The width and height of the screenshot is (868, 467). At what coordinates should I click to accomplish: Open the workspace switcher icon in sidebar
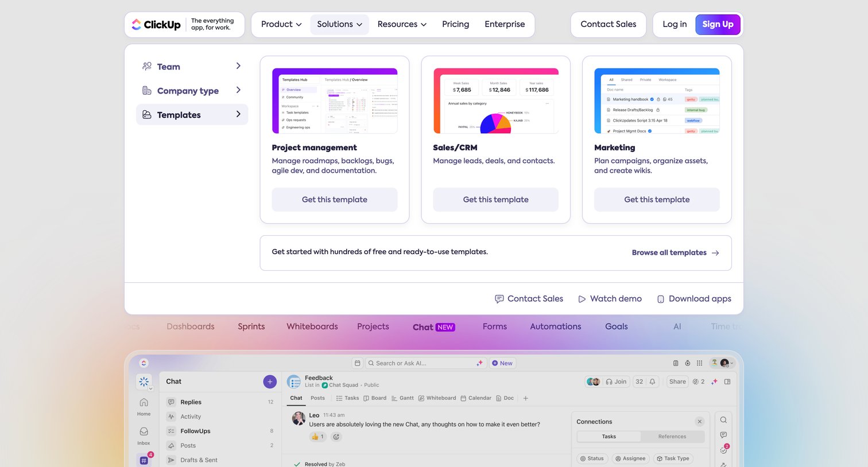click(144, 382)
